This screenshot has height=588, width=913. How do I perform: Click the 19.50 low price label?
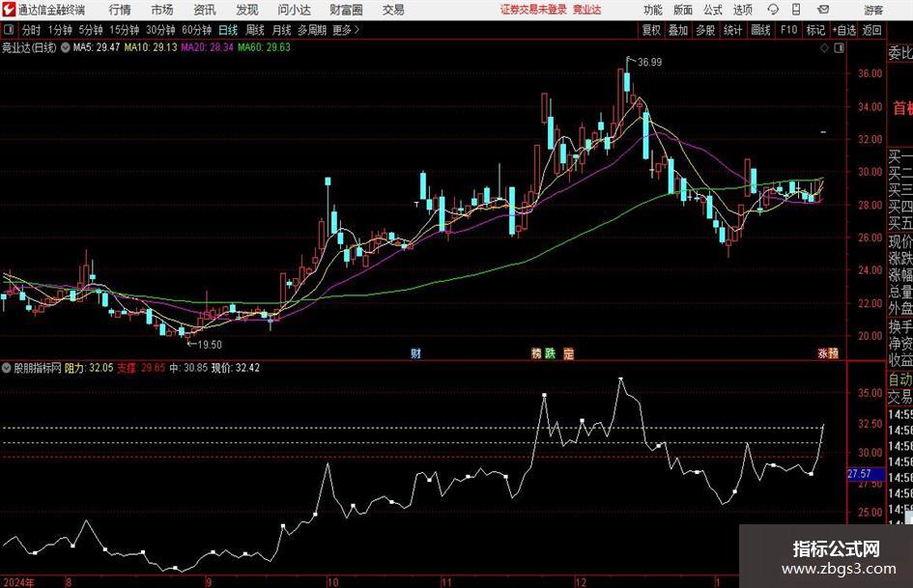210,345
